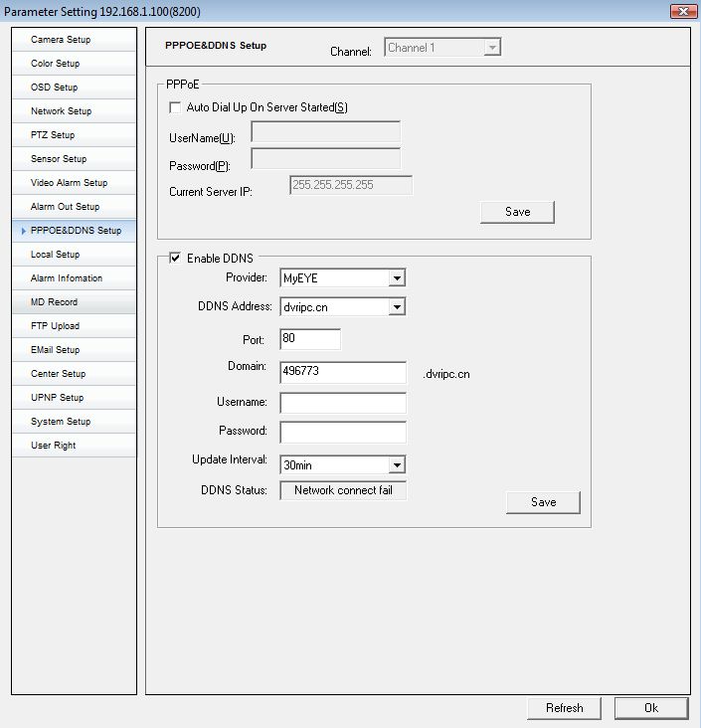The width and height of the screenshot is (701, 728).
Task: Open User Right settings
Action: click(54, 446)
